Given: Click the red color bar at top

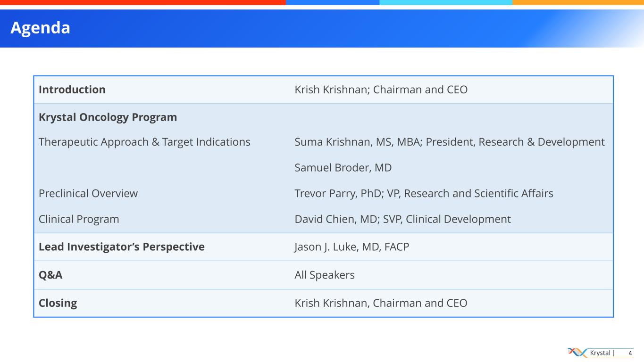Looking at the screenshot, I should click(x=142, y=2).
